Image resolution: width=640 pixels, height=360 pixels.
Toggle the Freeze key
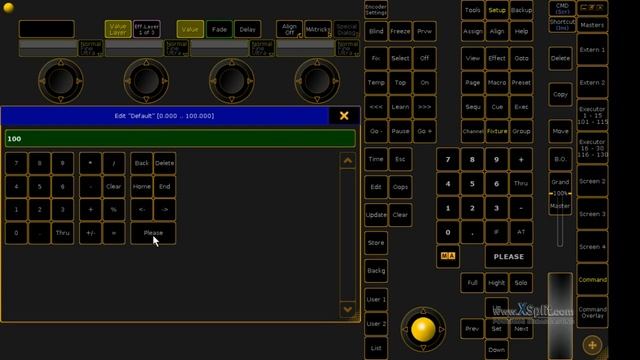[x=400, y=31]
